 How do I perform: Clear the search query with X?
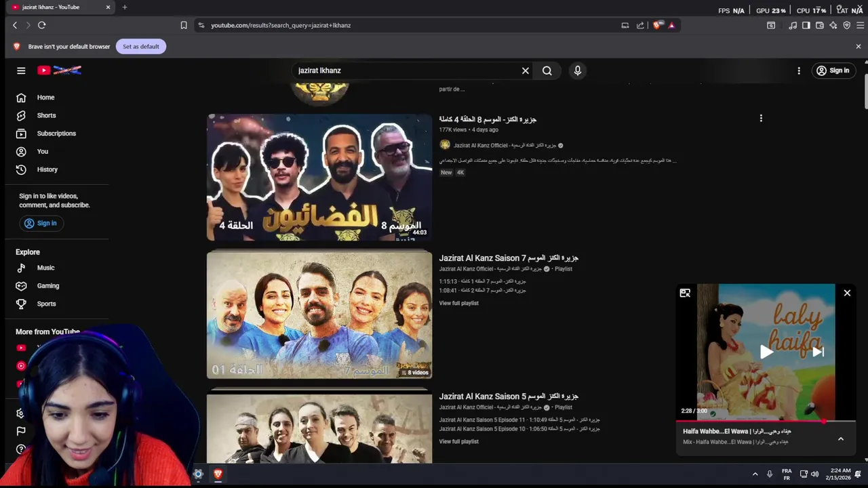525,70
